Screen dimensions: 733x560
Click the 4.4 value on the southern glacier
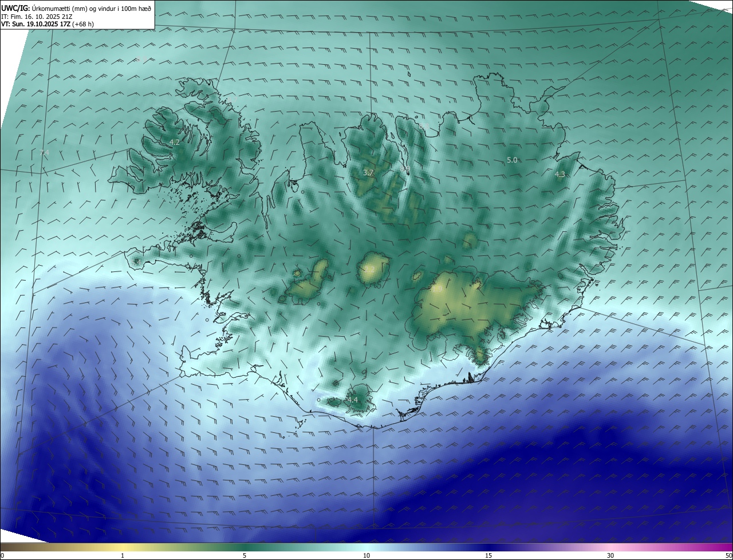353,400
